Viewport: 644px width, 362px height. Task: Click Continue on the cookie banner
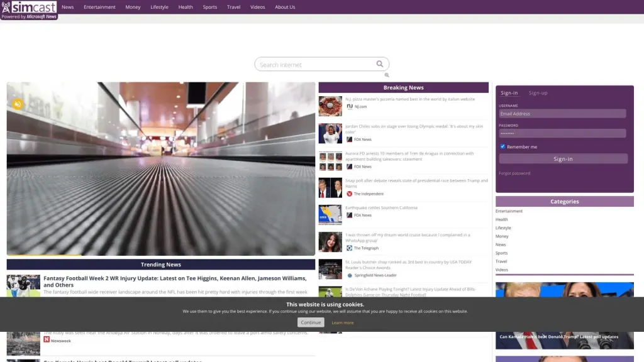311,322
